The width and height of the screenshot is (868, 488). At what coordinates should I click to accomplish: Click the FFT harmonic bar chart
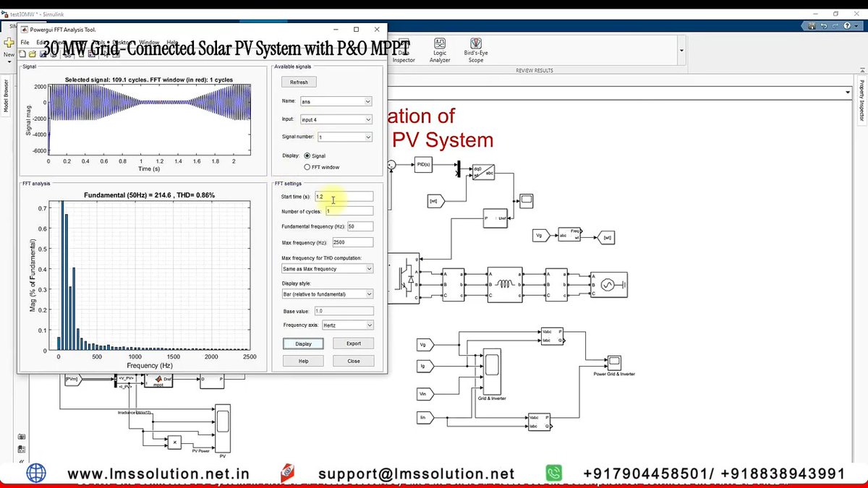pyautogui.click(x=150, y=276)
